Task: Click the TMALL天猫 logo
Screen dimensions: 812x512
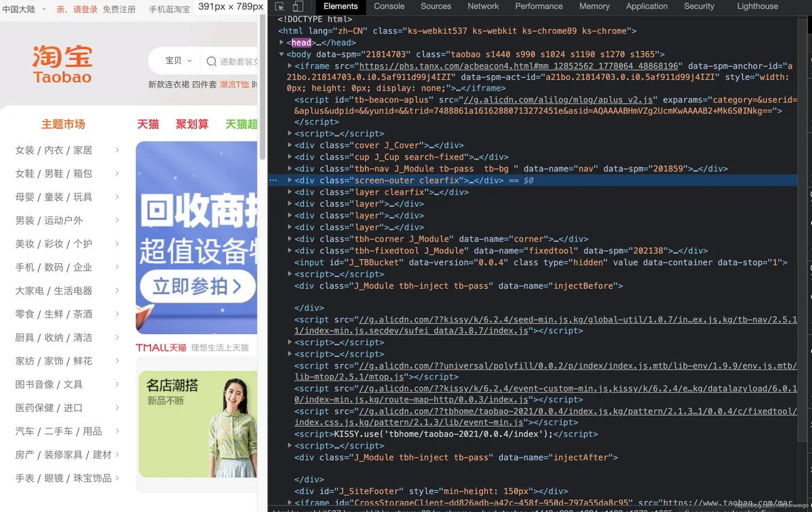Action: (x=161, y=348)
